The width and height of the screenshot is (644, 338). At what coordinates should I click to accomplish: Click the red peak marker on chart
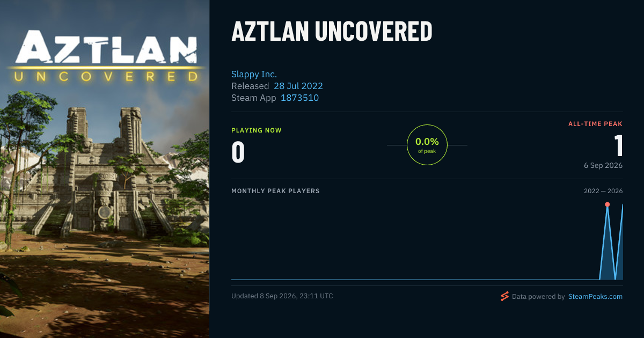click(x=607, y=204)
